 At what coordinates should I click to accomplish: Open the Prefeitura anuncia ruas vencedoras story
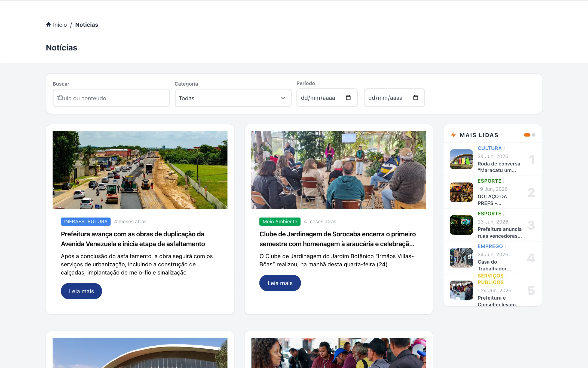[500, 233]
